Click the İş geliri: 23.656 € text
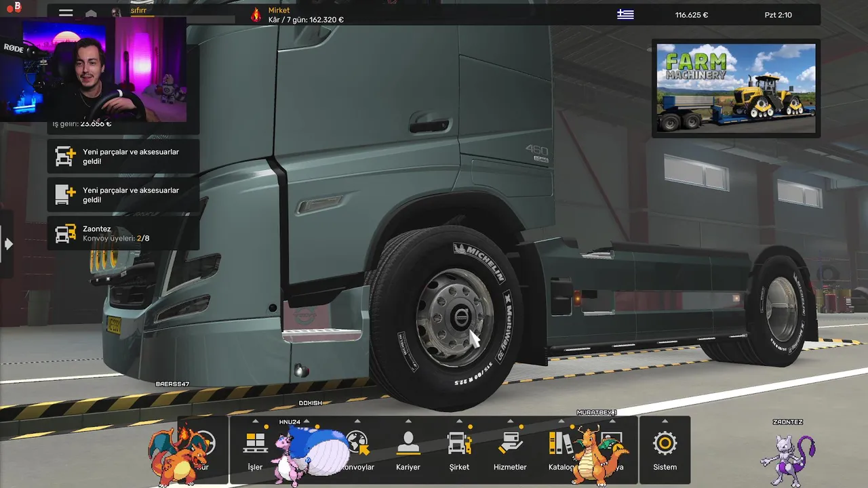 (x=82, y=124)
